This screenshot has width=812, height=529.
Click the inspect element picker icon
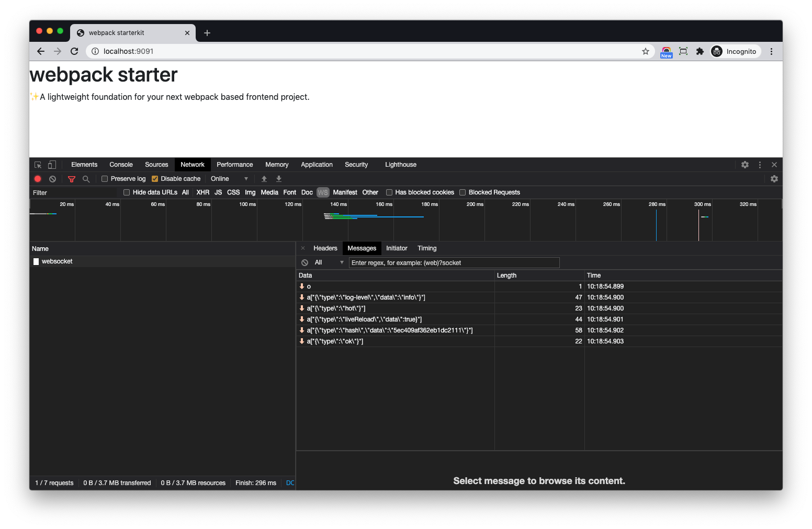coord(38,165)
